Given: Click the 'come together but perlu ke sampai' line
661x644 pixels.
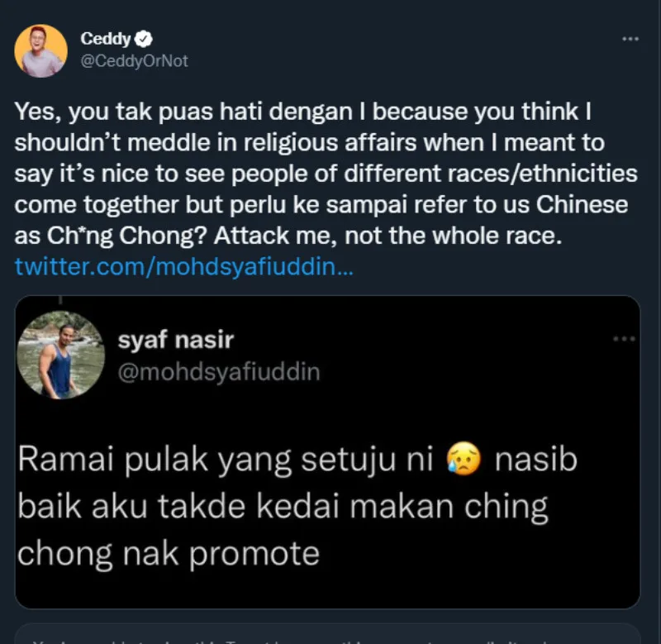Looking at the screenshot, I should point(321,205).
